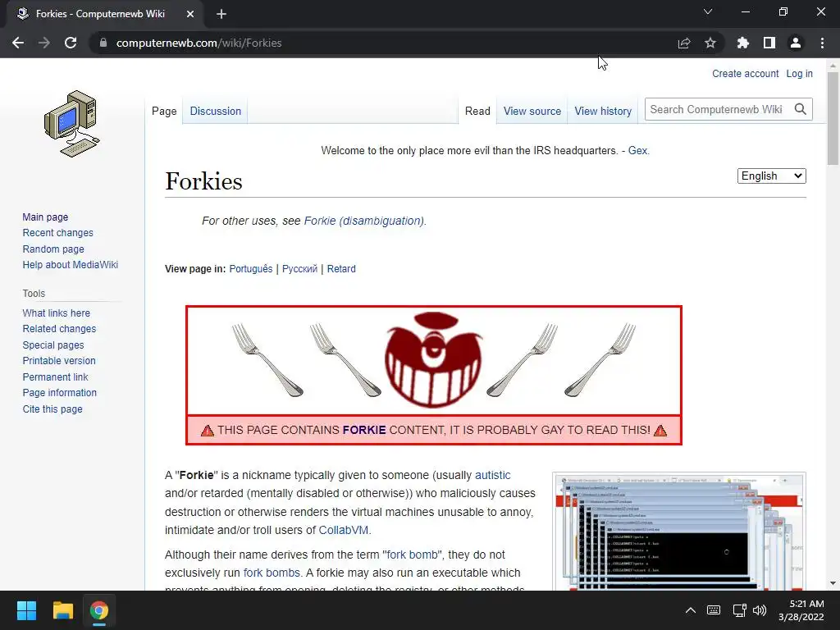The image size is (840, 630).
Task: Open Windows Start menu
Action: coord(26,610)
